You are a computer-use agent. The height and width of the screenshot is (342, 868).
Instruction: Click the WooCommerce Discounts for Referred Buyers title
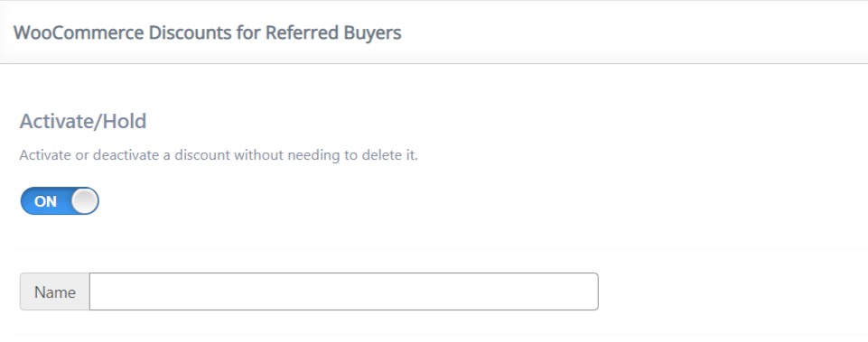click(208, 32)
